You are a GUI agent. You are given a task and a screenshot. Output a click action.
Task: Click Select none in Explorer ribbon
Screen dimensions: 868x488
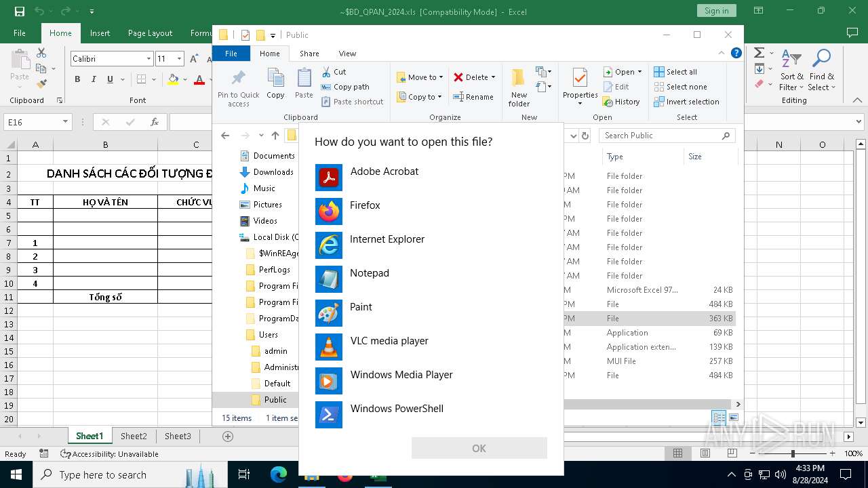pyautogui.click(x=680, y=87)
